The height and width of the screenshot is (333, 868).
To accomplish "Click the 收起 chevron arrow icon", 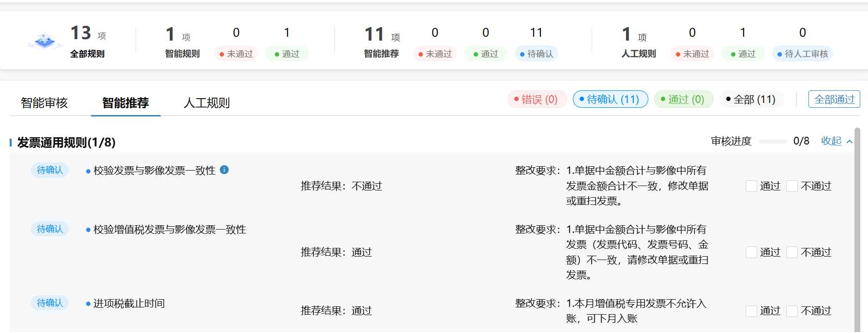I will [x=850, y=141].
